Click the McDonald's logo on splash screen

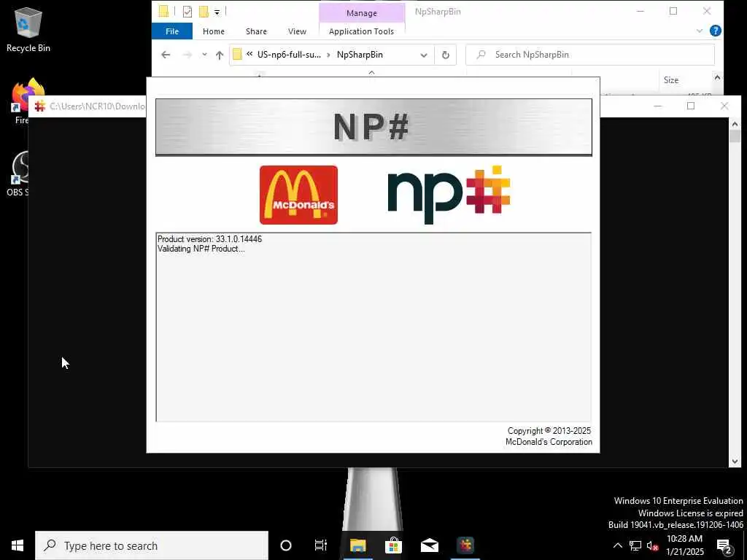coord(298,195)
